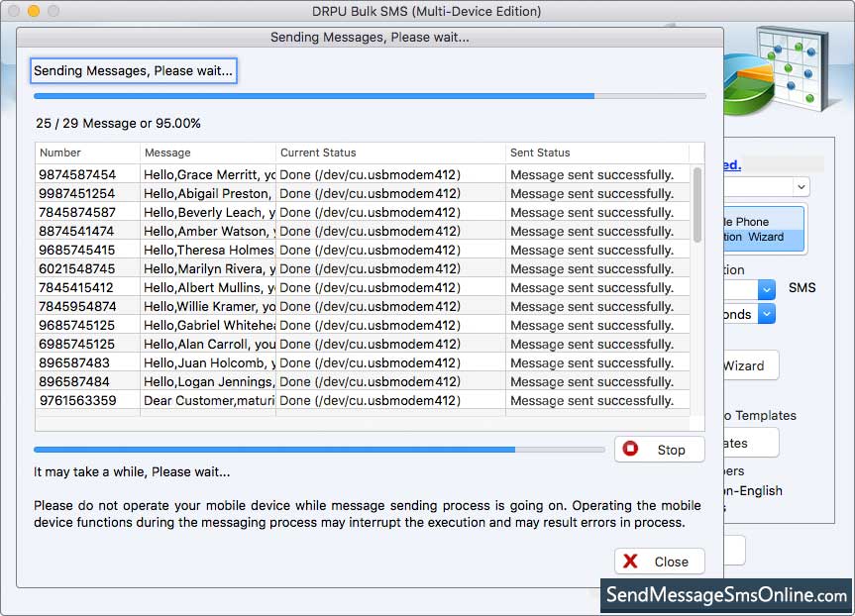Image resolution: width=855 pixels, height=616 pixels.
Task: Click the 'Hello,Abigail Preston' message cell
Action: (x=208, y=193)
